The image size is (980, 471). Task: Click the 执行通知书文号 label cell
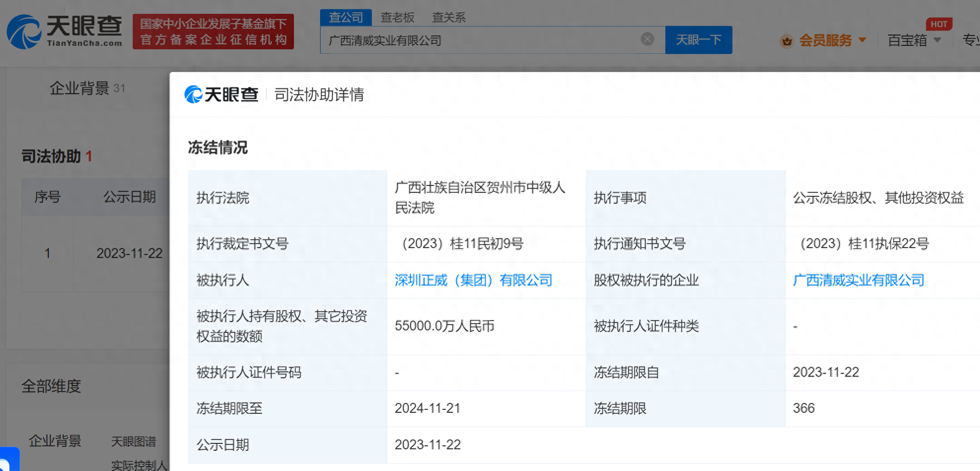686,244
